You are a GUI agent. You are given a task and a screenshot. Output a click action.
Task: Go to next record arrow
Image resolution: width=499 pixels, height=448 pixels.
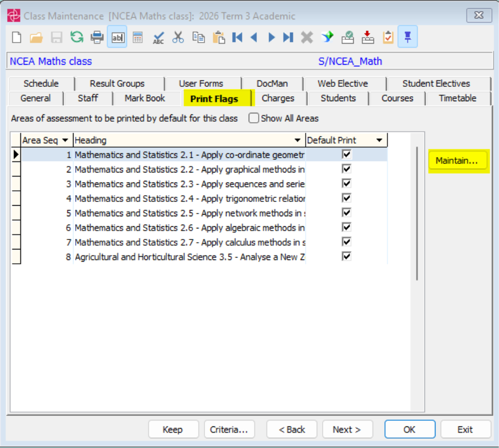pyautogui.click(x=271, y=37)
